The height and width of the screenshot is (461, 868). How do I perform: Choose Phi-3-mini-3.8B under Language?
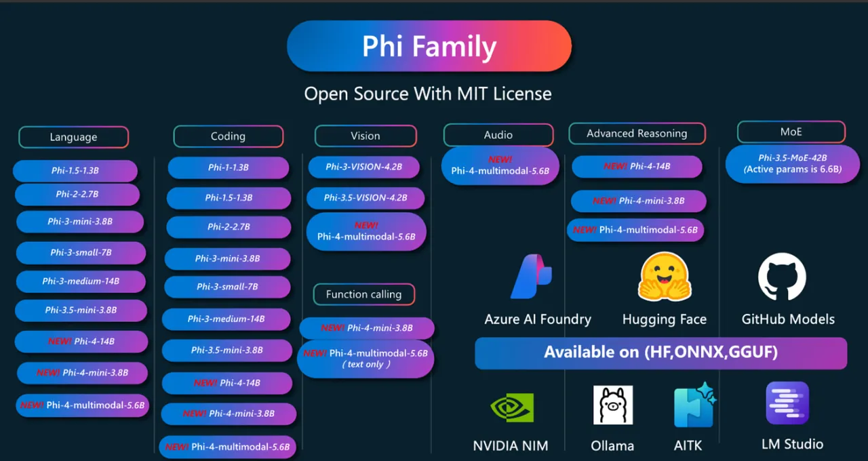80,222
